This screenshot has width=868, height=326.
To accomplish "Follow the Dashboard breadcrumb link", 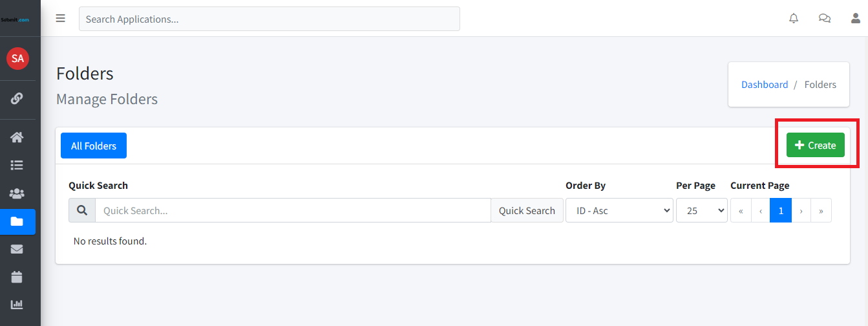I will pos(765,85).
